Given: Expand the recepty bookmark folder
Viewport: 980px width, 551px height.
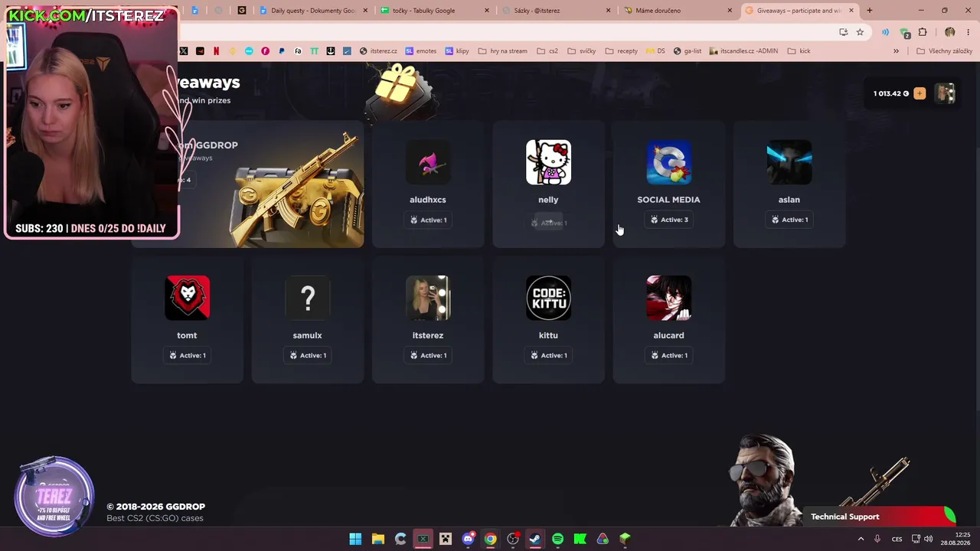Looking at the screenshot, I should tap(621, 51).
